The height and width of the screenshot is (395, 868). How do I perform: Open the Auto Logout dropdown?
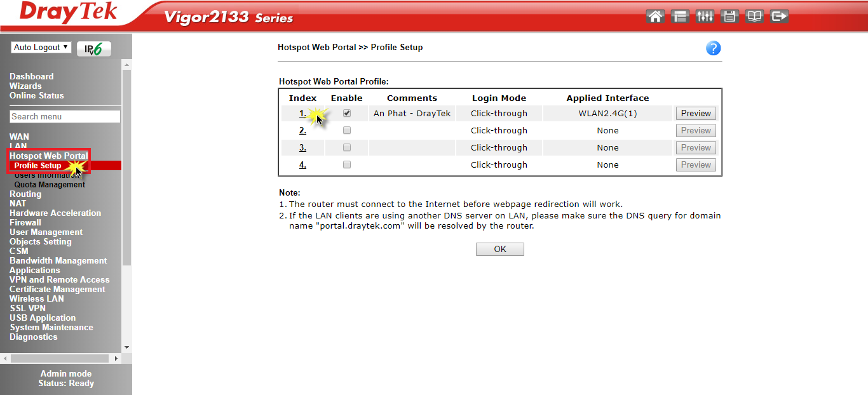click(x=41, y=48)
